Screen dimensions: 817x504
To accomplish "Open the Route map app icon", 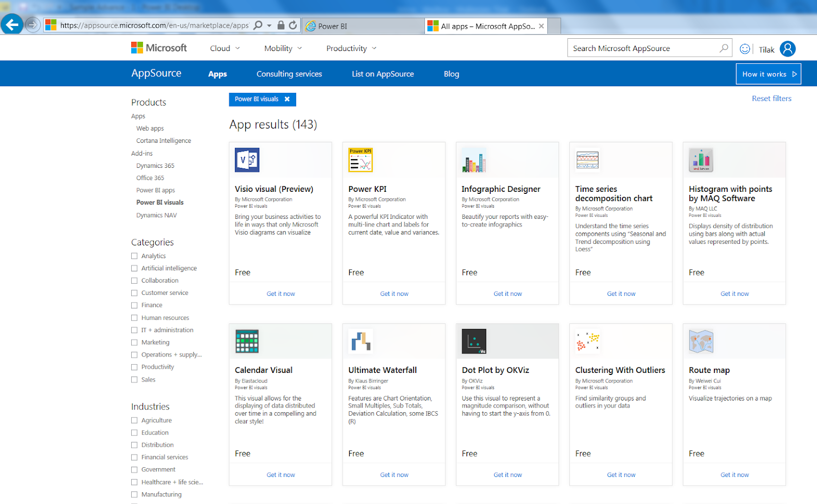I will point(701,341).
